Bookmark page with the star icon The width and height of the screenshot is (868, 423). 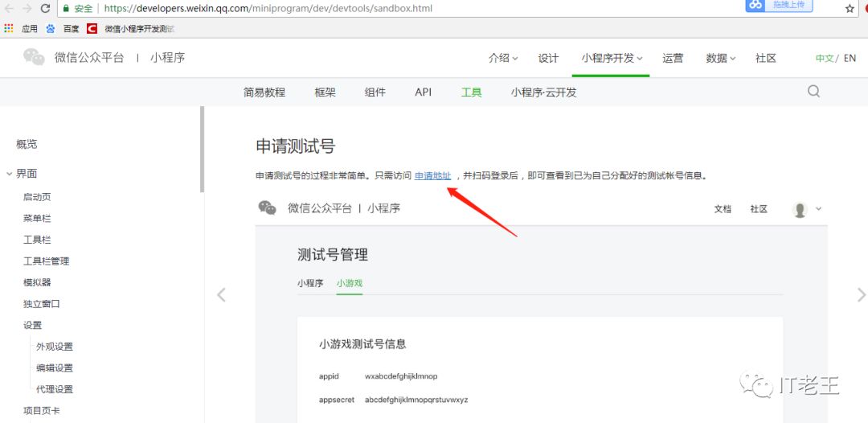coord(850,9)
